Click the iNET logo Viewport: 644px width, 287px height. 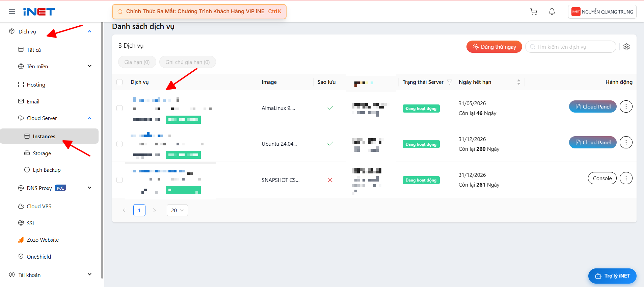click(x=39, y=12)
